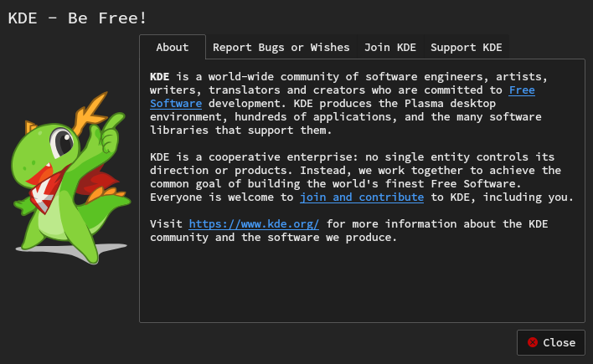Visit the https://www.kde.org/ link
The image size is (593, 364).
(x=254, y=223)
